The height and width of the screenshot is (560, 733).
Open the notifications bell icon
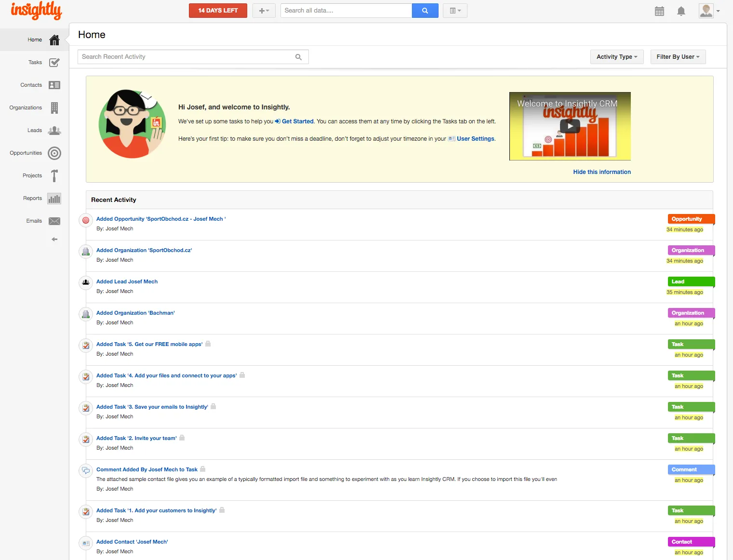click(681, 11)
